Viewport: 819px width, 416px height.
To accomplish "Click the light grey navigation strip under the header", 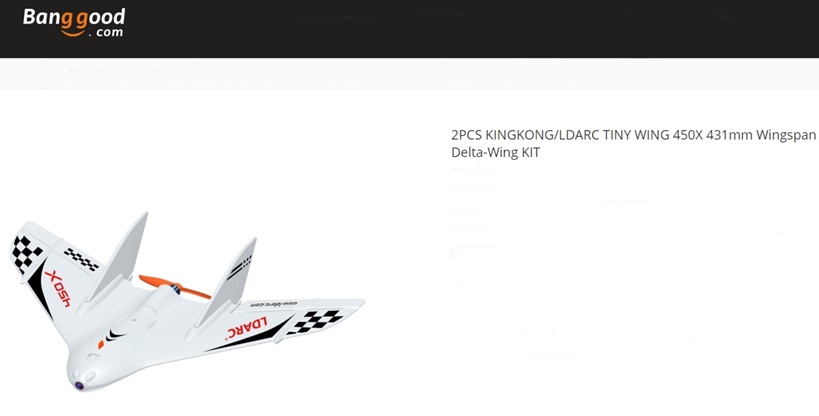I will [410, 74].
